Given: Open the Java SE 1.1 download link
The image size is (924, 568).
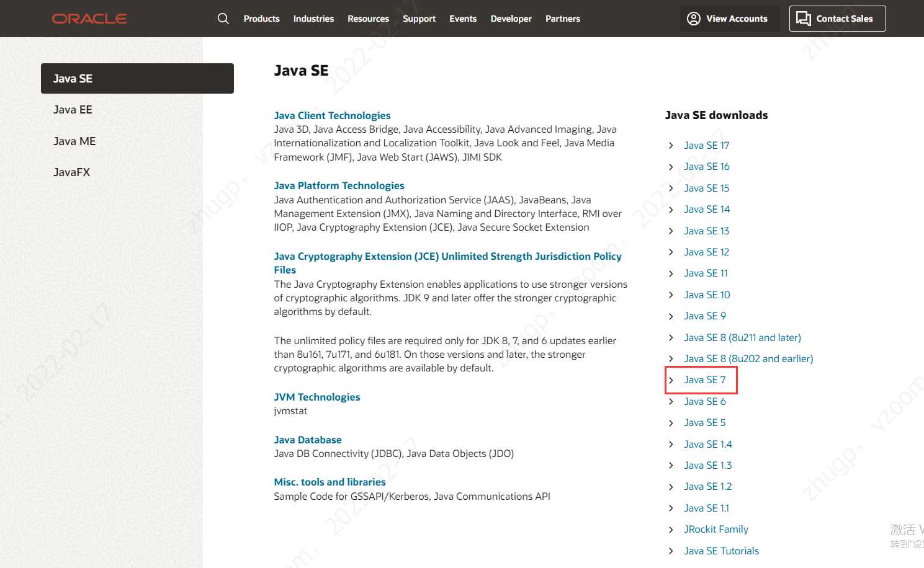Looking at the screenshot, I should [706, 508].
